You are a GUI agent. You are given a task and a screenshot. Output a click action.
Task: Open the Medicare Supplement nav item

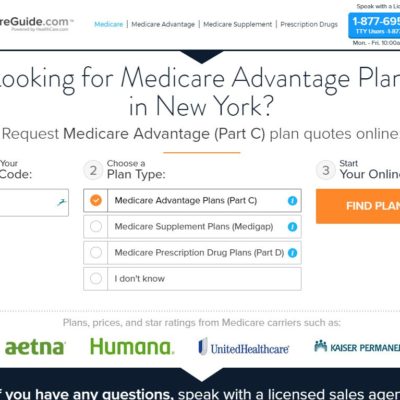pos(238,24)
